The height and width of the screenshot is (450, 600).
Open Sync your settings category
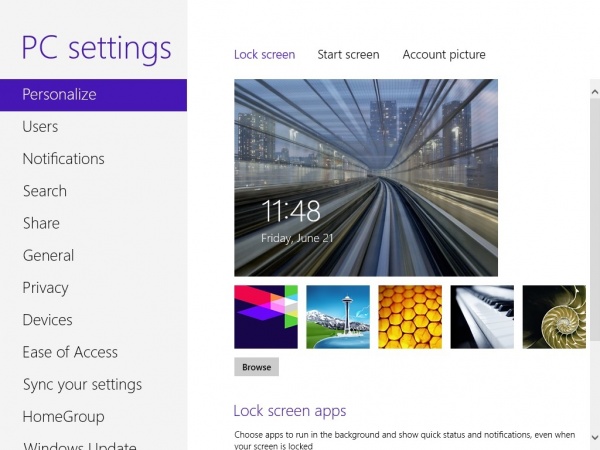[x=82, y=385]
